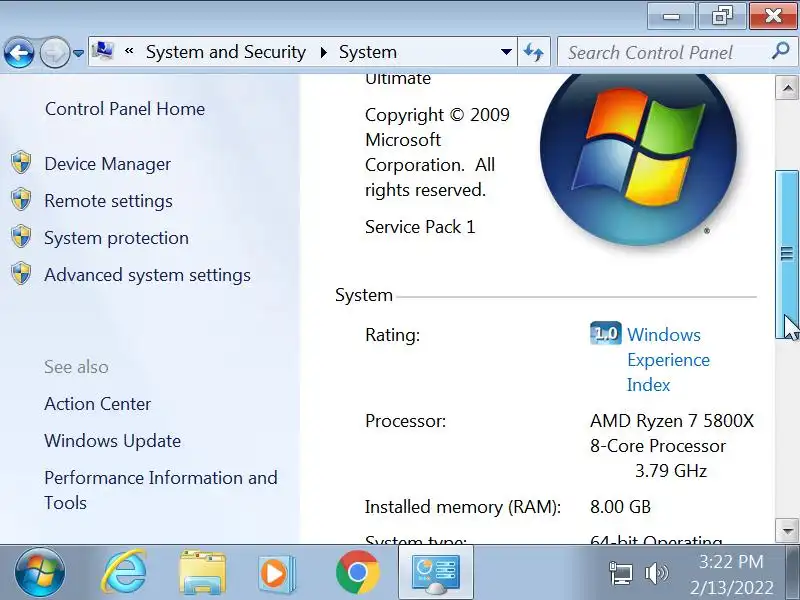The width and height of the screenshot is (800, 600).
Task: Launch Internet Explorer from taskbar
Action: click(x=124, y=572)
